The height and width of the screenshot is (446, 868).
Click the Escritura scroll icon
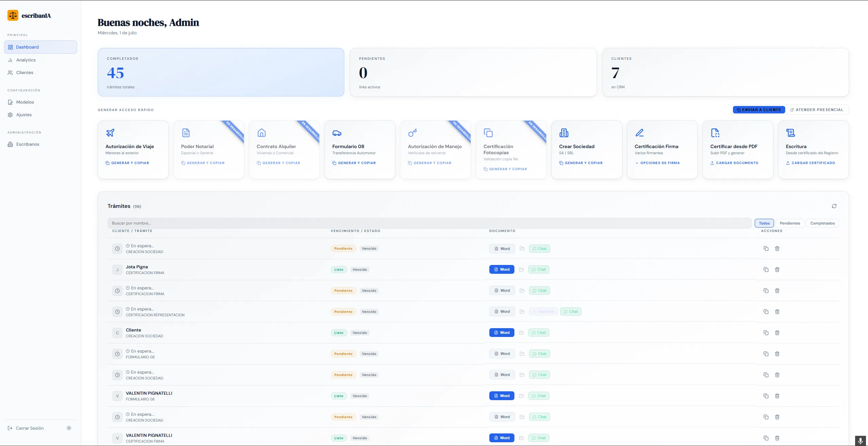click(791, 132)
